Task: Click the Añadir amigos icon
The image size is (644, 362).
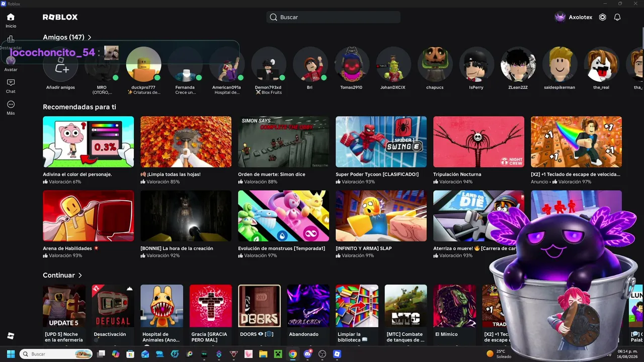Action: tap(60, 64)
